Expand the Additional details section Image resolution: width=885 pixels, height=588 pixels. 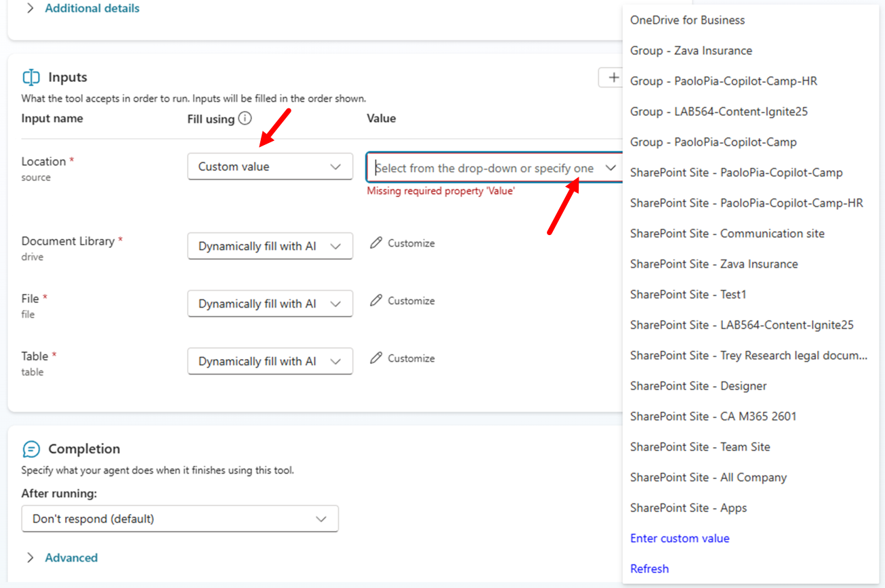pos(91,8)
